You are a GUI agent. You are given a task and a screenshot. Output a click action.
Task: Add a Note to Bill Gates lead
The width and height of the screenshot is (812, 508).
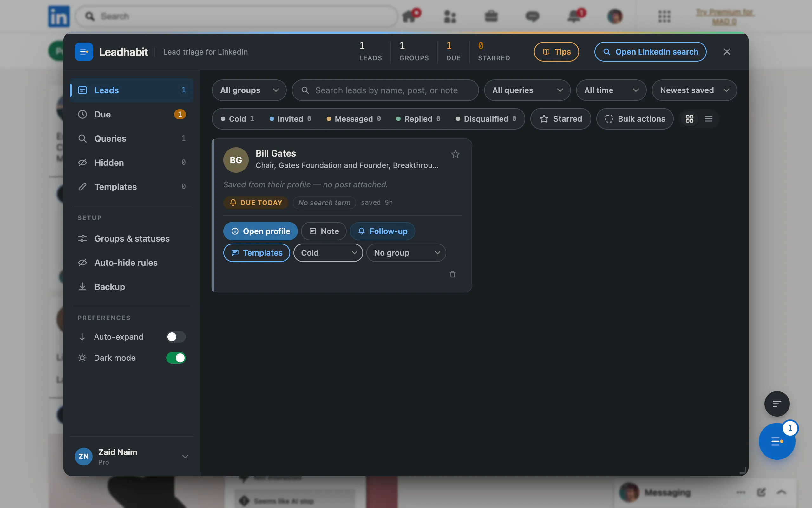click(x=324, y=231)
